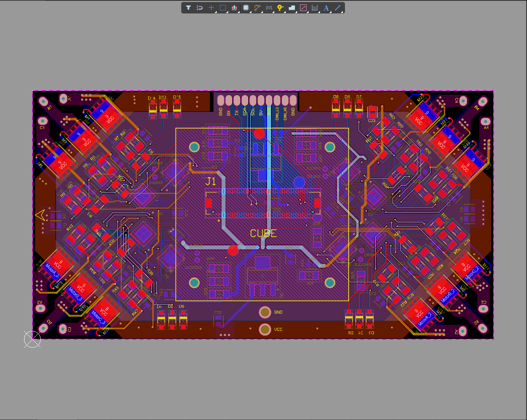Click the RX header pad
The height and width of the screenshot is (420, 527).
point(229,100)
